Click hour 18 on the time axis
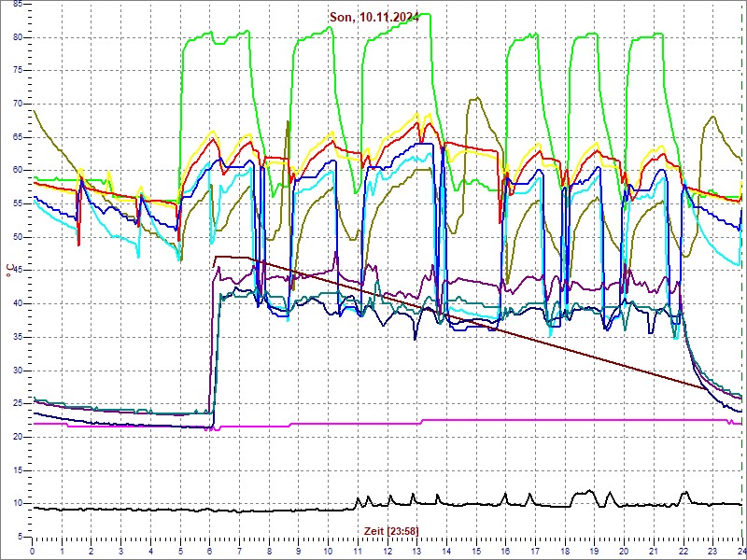Screen dimensions: 747x560 pos(565,550)
